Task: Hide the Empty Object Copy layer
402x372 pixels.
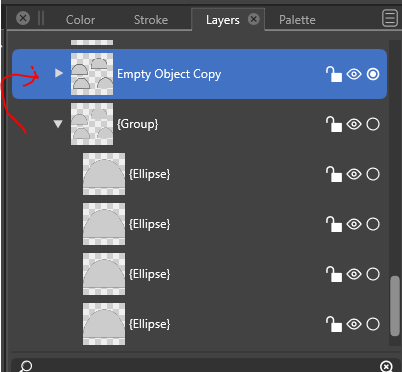Action: [x=354, y=74]
